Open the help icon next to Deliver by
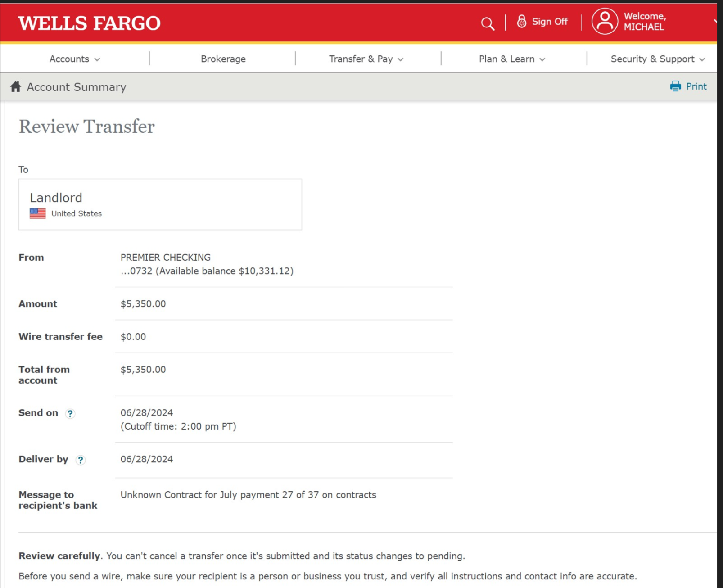723x588 pixels. [x=81, y=460]
